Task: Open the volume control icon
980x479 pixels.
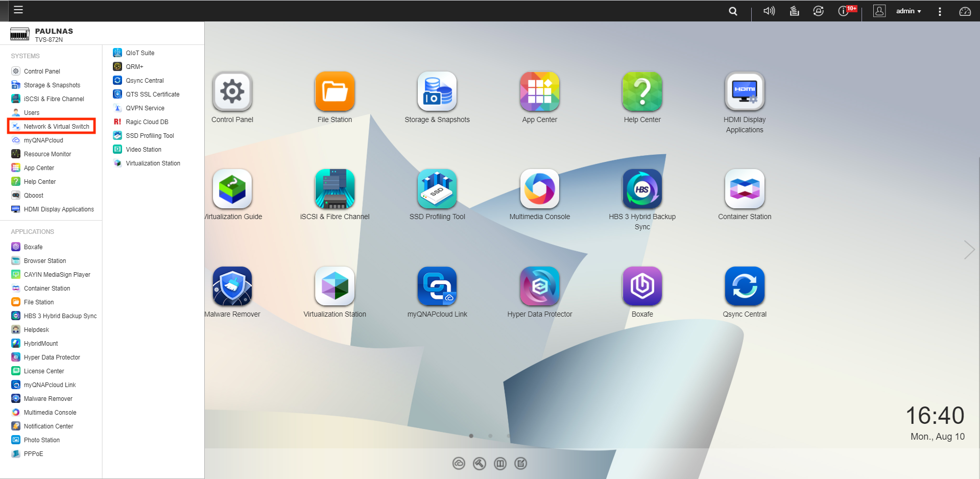Action: 769,11
